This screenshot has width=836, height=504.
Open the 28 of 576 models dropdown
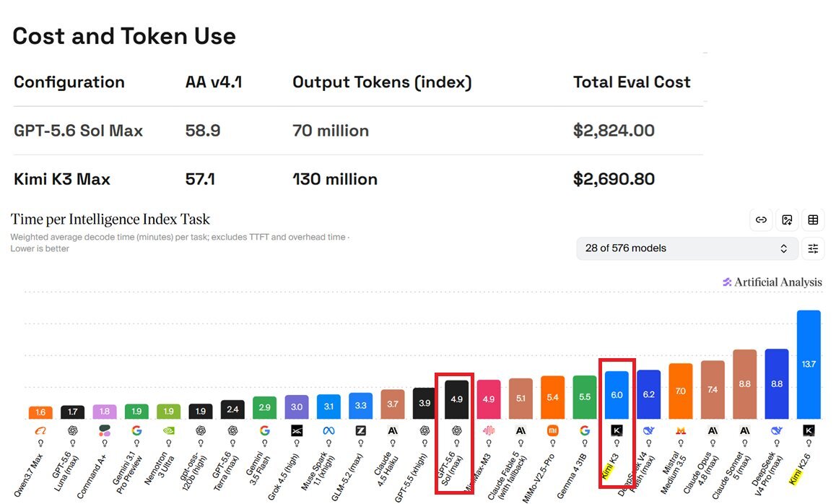pos(687,248)
